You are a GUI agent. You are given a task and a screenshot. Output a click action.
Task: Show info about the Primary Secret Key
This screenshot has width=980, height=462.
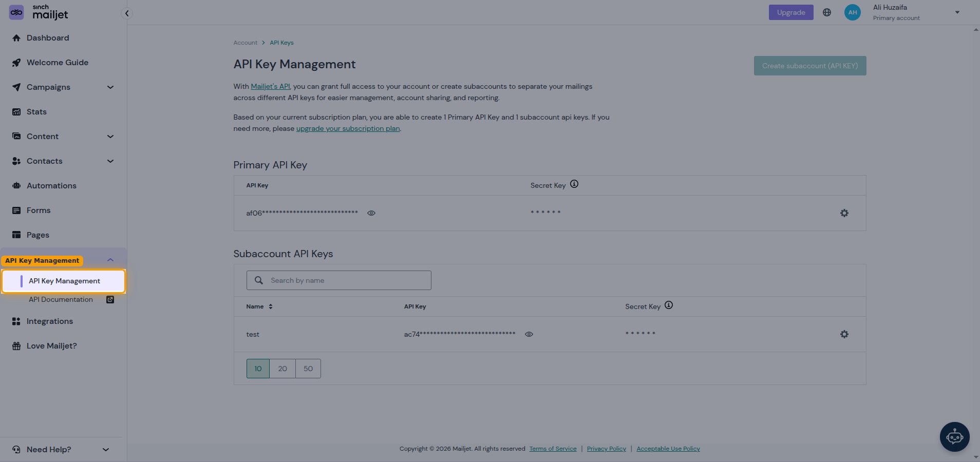pyautogui.click(x=574, y=184)
